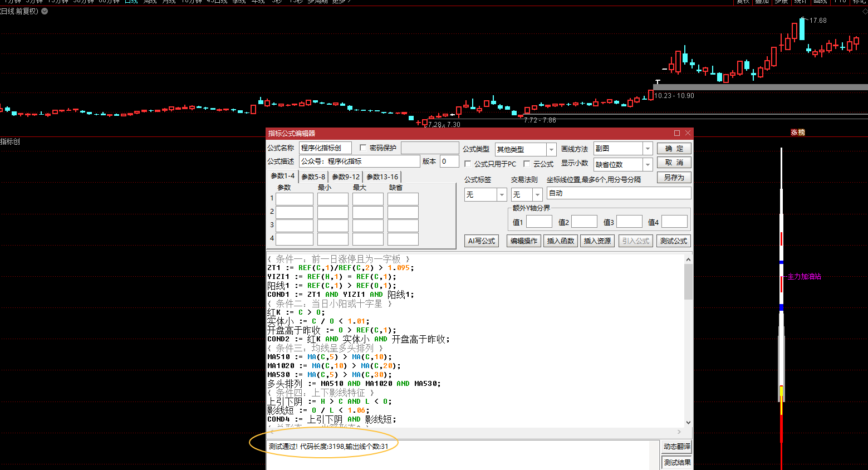
Task: Close the 指标公式编辑器 dialog
Action: click(688, 133)
